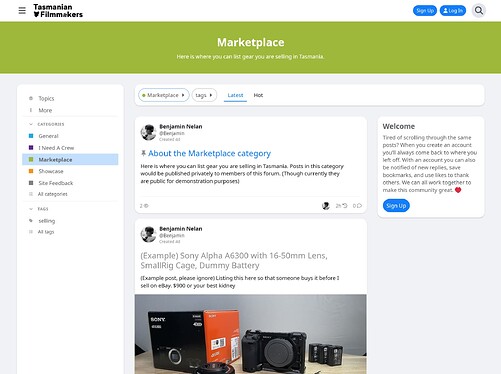This screenshot has width=501, height=374.
Task: Open the Marketplace category dropdown
Action: [164, 95]
